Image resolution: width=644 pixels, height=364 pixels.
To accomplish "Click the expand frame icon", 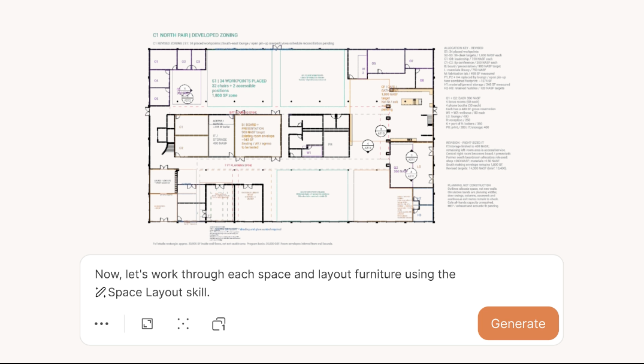I will tap(147, 324).
